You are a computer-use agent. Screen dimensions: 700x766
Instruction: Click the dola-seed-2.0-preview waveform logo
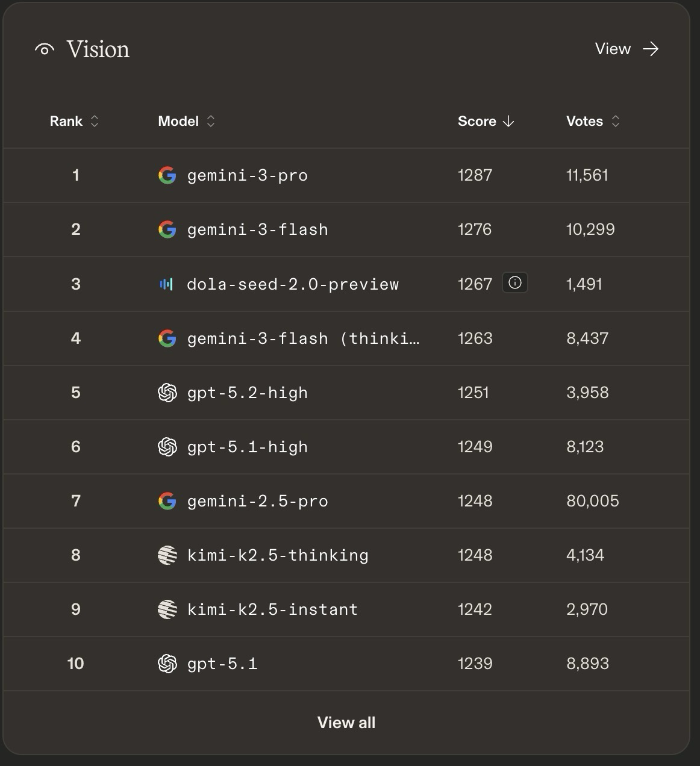click(x=166, y=284)
